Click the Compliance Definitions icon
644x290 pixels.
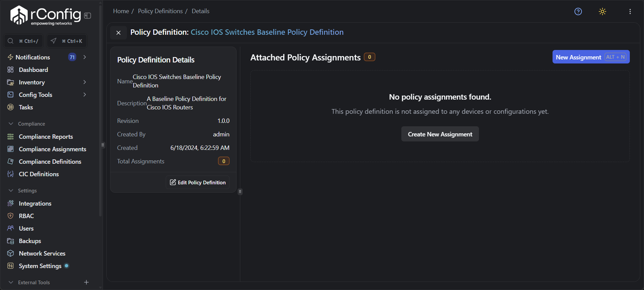pyautogui.click(x=10, y=161)
